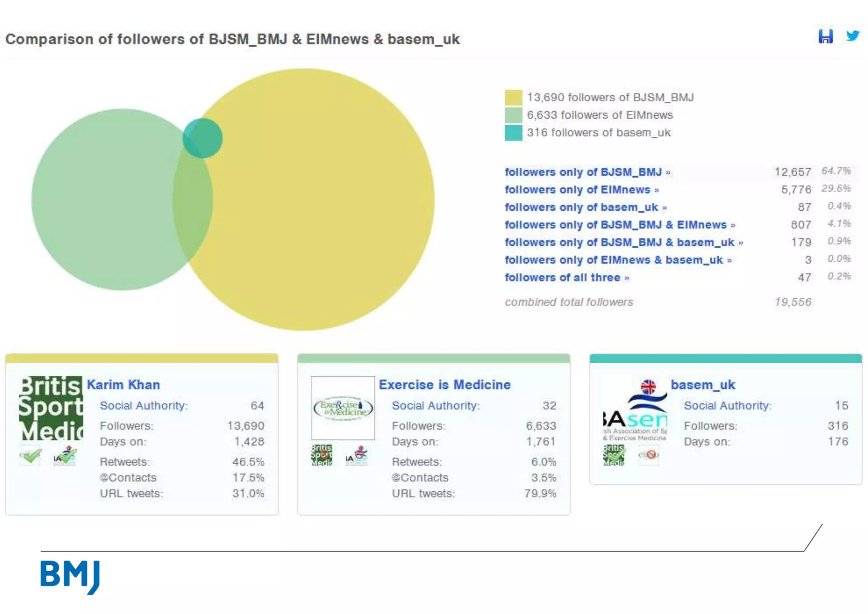
Task: Click the IA checkmark icon in Karim Khan card
Action: (x=64, y=456)
